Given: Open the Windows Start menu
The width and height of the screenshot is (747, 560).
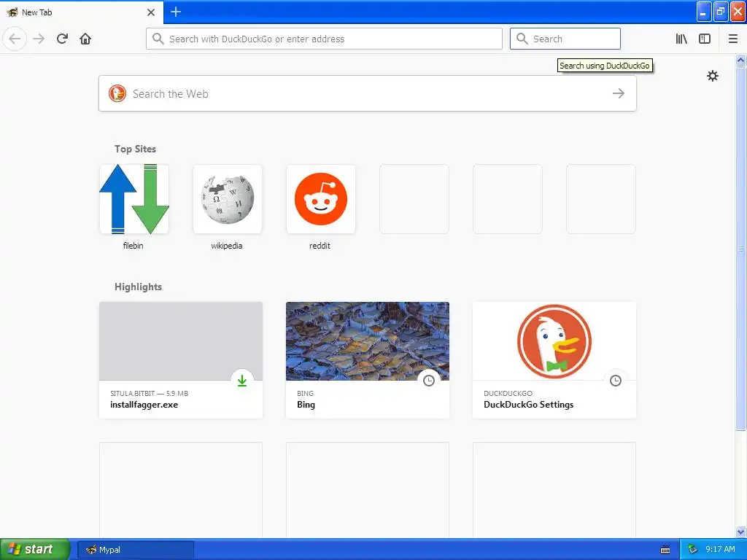Looking at the screenshot, I should coord(35,549).
